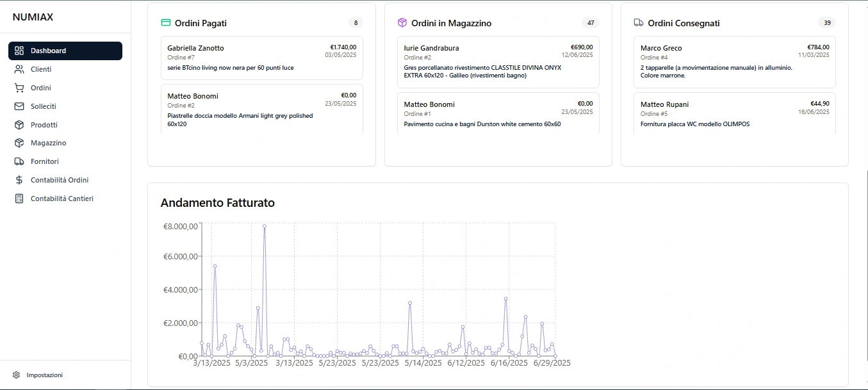Open Gabriella Zanotto's paid order card
The width and height of the screenshot is (868, 390).
coord(261,58)
